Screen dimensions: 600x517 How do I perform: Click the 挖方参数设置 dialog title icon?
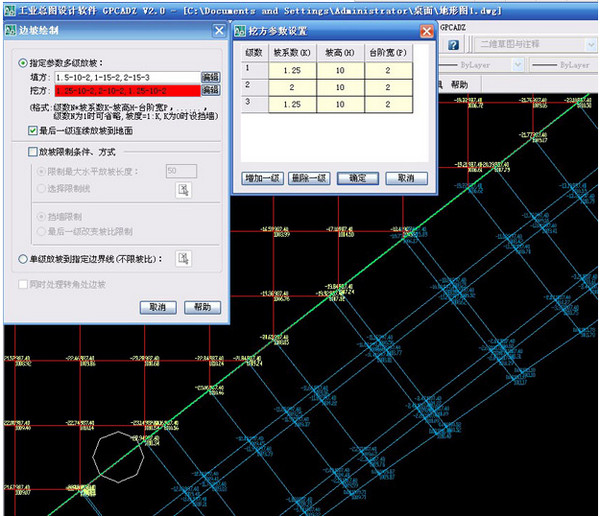pyautogui.click(x=240, y=31)
